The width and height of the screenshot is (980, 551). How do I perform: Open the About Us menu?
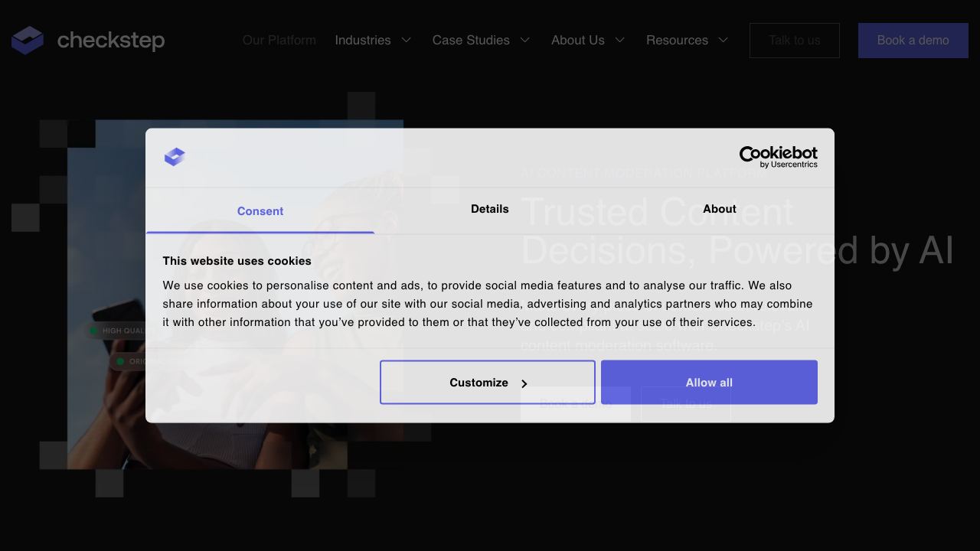(x=578, y=40)
